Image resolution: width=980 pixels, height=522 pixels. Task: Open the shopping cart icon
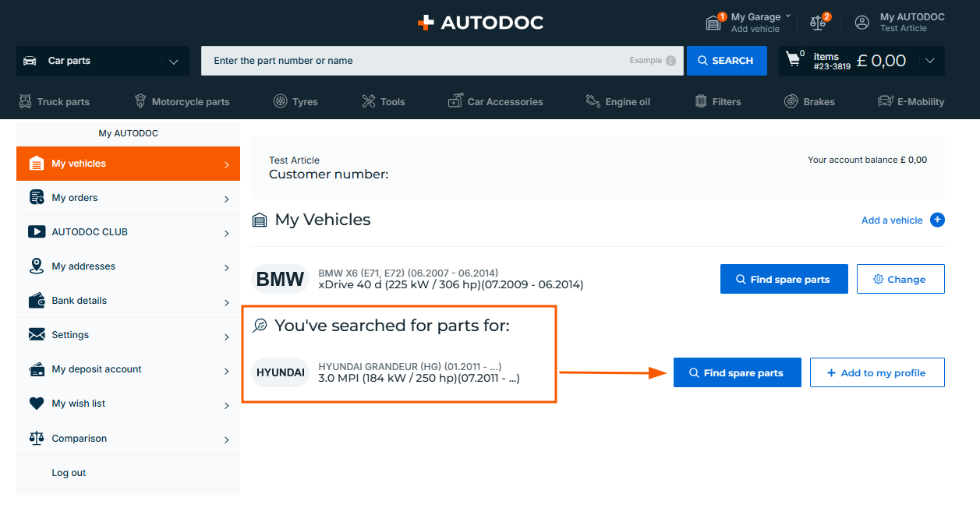click(x=794, y=60)
